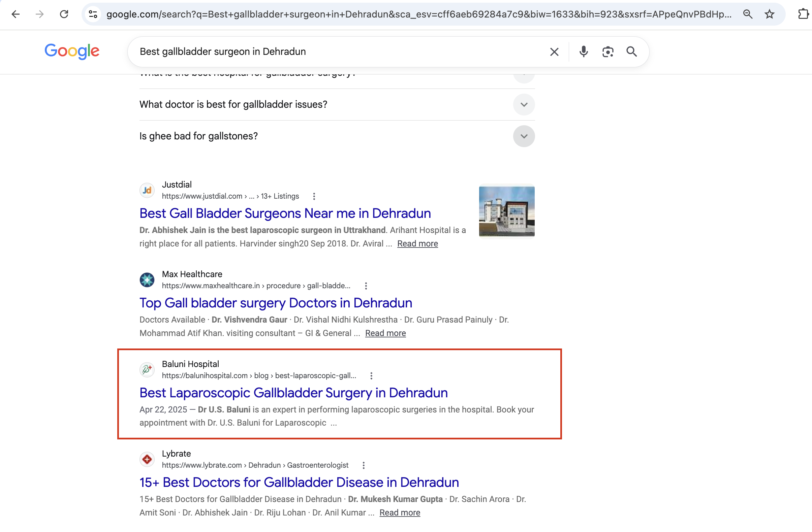The height and width of the screenshot is (532, 812).
Task: Expand 'Is ghee bad for gallstones?' question
Action: tap(337, 136)
